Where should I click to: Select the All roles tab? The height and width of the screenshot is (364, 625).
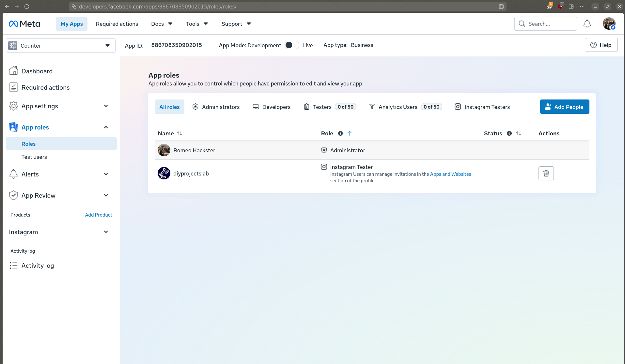(169, 107)
